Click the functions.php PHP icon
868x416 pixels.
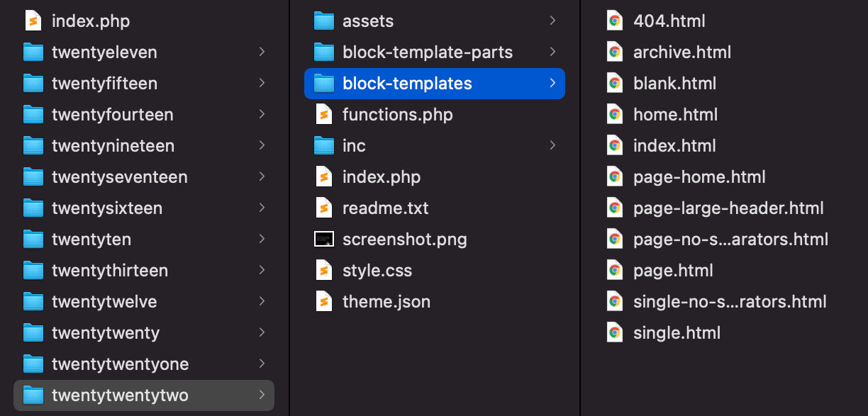click(x=324, y=114)
